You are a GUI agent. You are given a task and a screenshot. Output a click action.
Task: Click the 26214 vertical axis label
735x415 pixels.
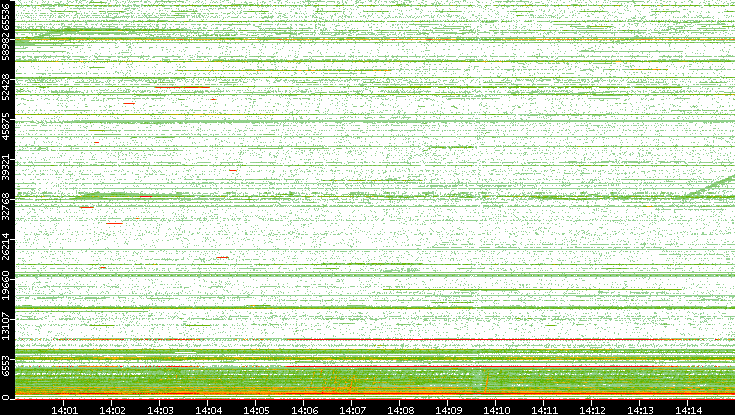point(5,246)
